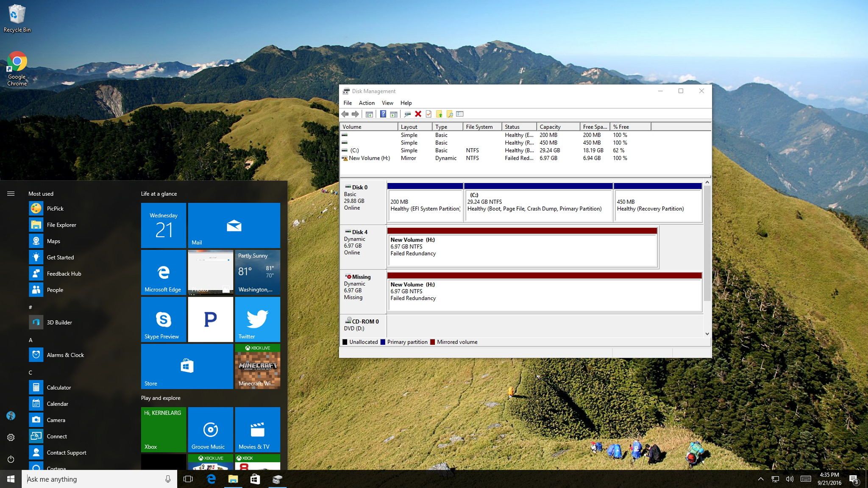Click the settings list view toolbar icon
The image size is (868, 488).
[x=460, y=114]
